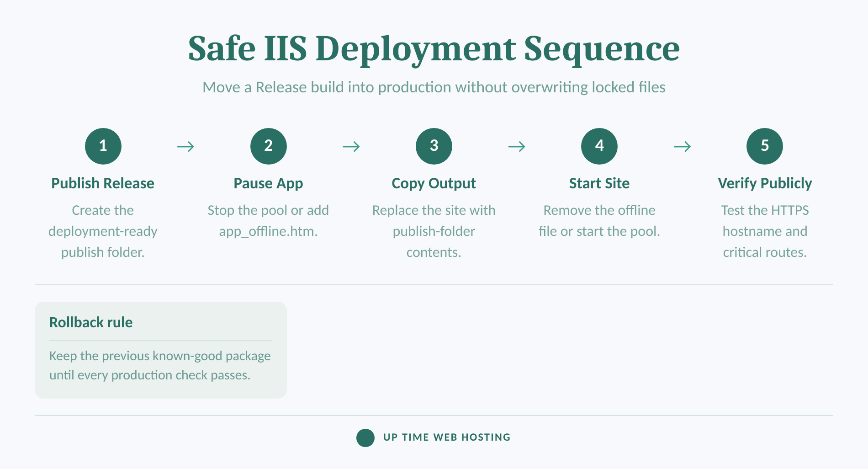The width and height of the screenshot is (868, 469).
Task: Click "Keep the previous known-good package" paragraph
Action: tap(160, 365)
